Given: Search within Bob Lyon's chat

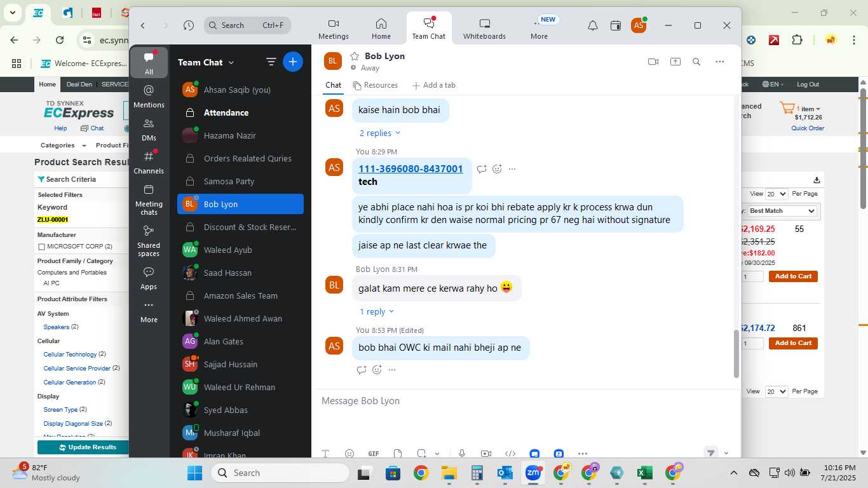Looking at the screenshot, I should 696,62.
